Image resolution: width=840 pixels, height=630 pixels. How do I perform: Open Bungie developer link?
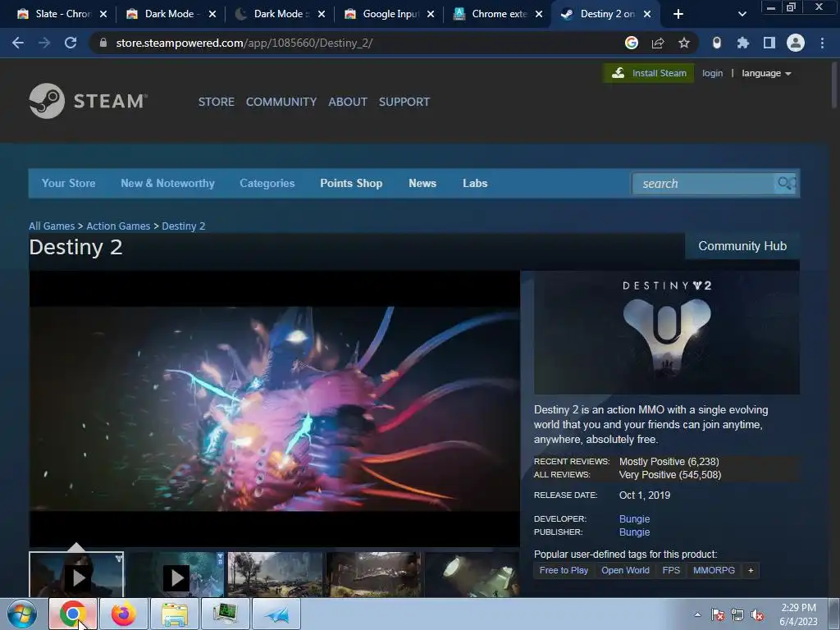click(635, 519)
